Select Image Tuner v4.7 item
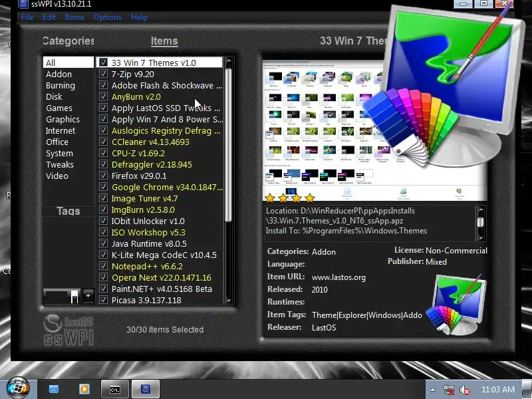The width and height of the screenshot is (532, 399). tap(144, 198)
